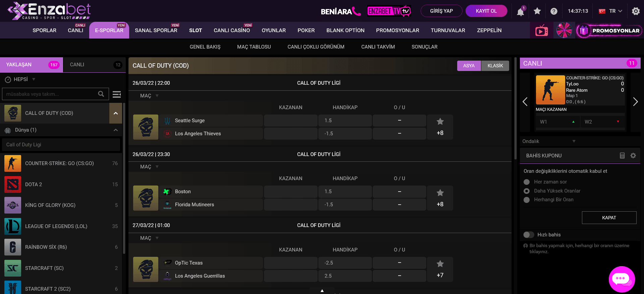Select League of Legends sport icon
This screenshot has height=294, width=644.
pos(13,226)
